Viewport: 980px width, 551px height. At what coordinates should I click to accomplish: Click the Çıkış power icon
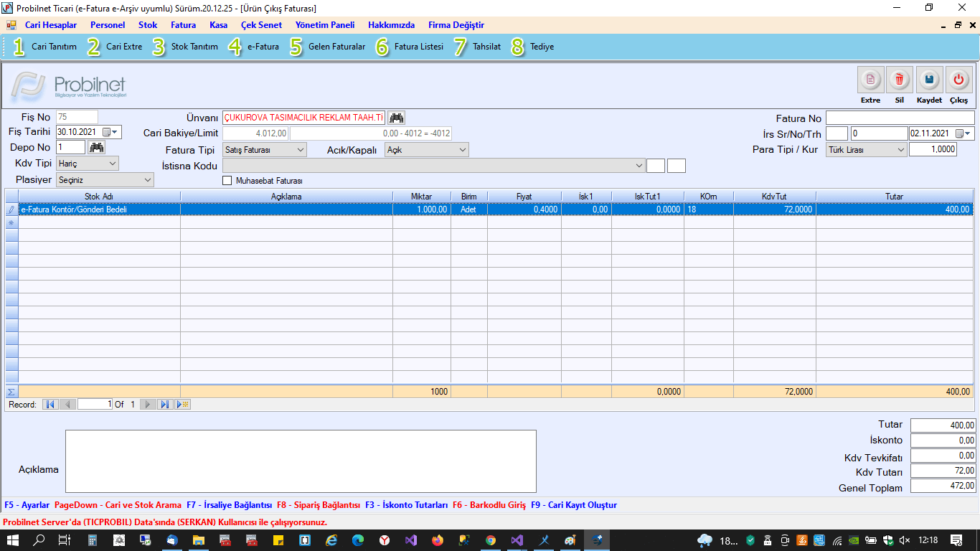958,80
